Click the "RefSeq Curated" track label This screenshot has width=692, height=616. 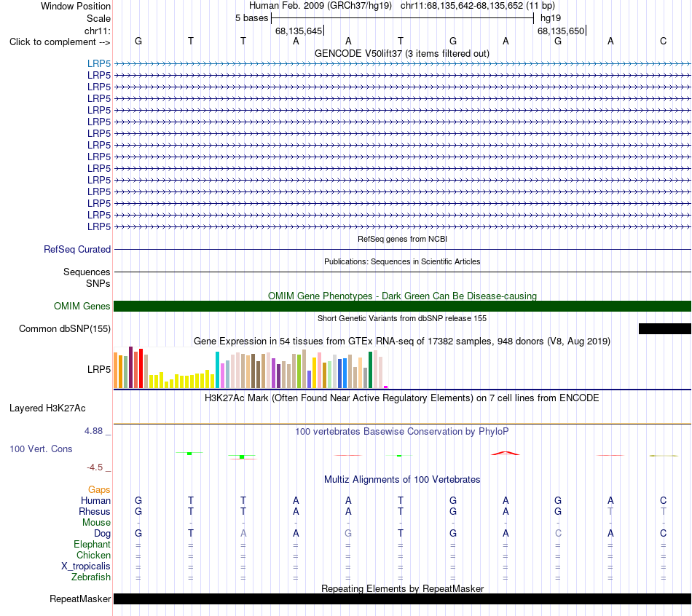coord(77,249)
